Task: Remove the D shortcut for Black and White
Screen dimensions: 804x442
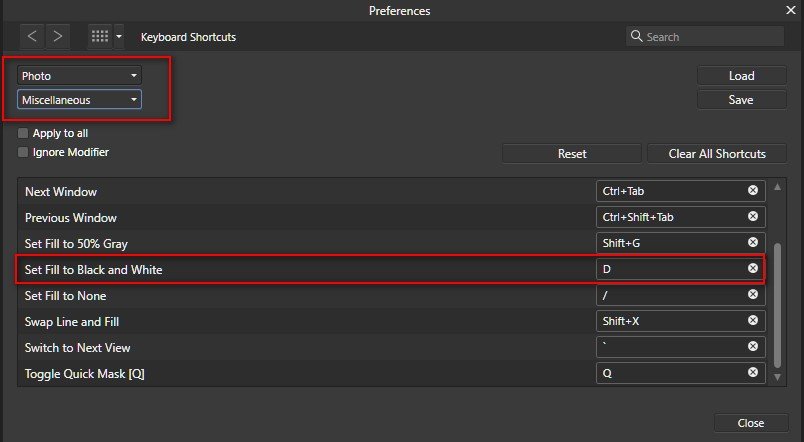Action: (752, 268)
